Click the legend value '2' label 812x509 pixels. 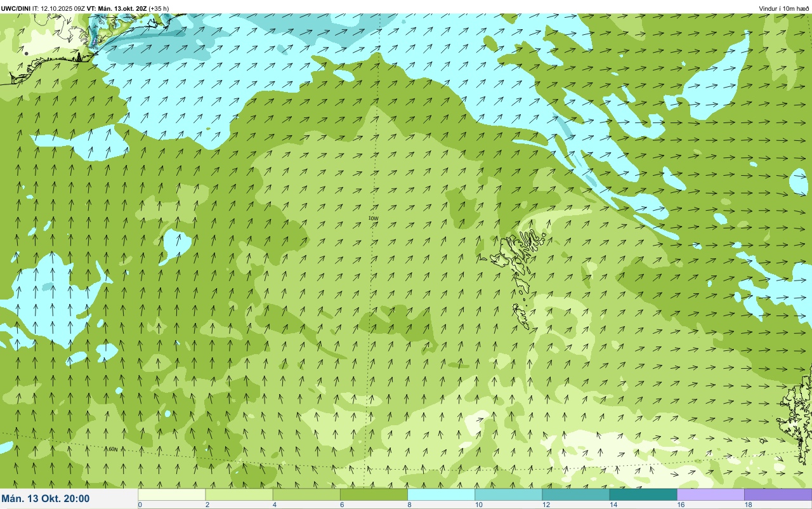click(x=207, y=505)
